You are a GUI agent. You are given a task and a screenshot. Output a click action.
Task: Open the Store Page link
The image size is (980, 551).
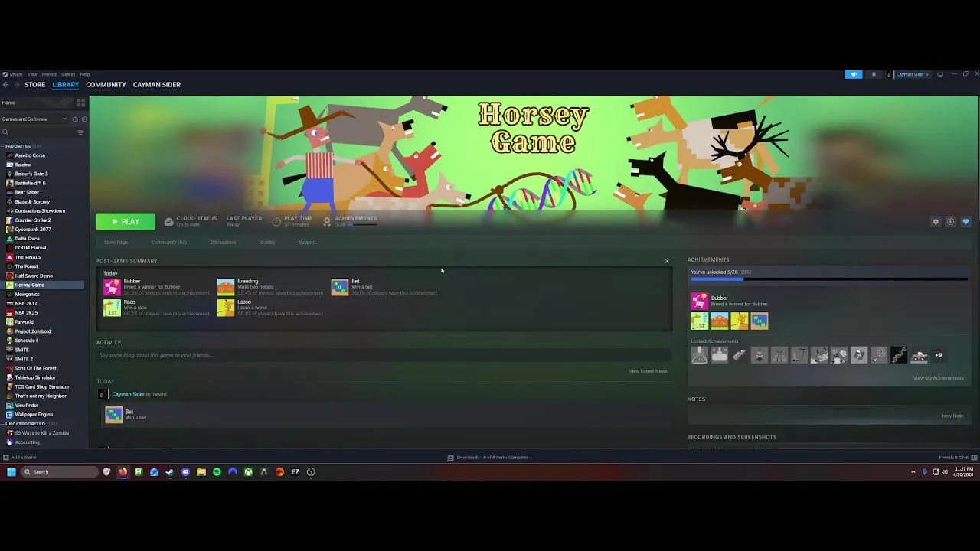click(116, 243)
